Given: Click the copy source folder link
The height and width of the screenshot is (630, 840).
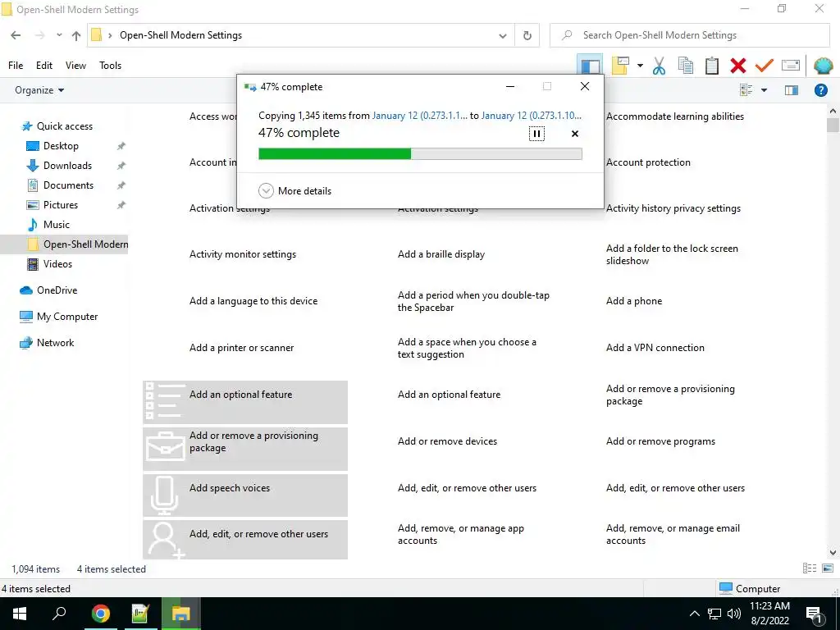Looking at the screenshot, I should point(420,116).
